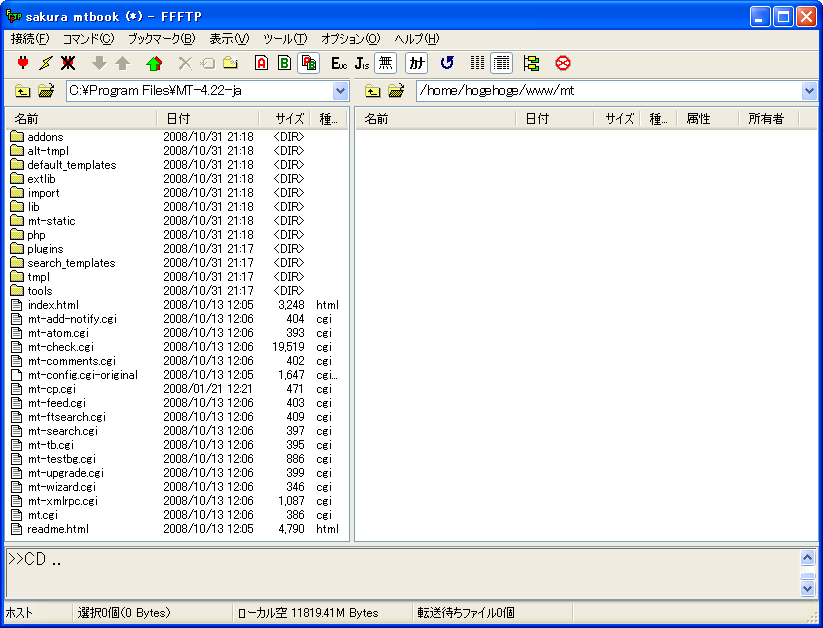Click the lightning Quick Connect icon
The image size is (823, 628).
[46, 64]
